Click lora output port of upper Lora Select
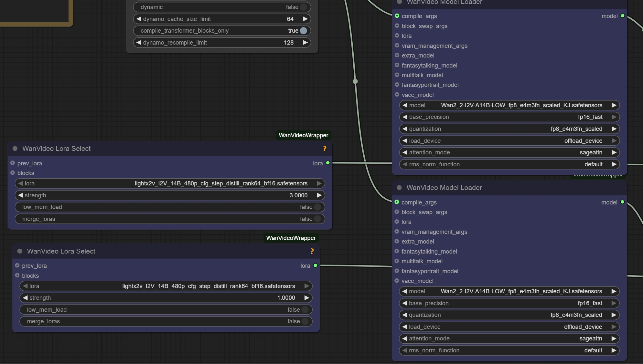The height and width of the screenshot is (364, 643). point(328,163)
